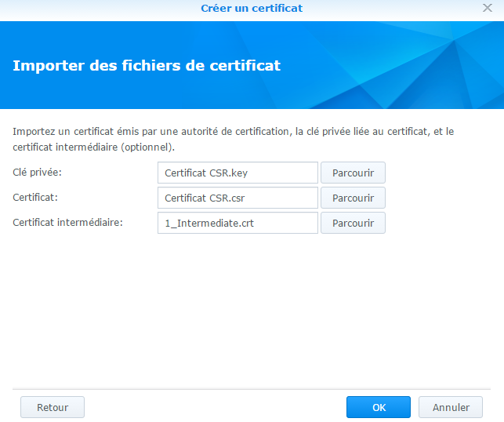Go back with the Retour button

point(53,407)
